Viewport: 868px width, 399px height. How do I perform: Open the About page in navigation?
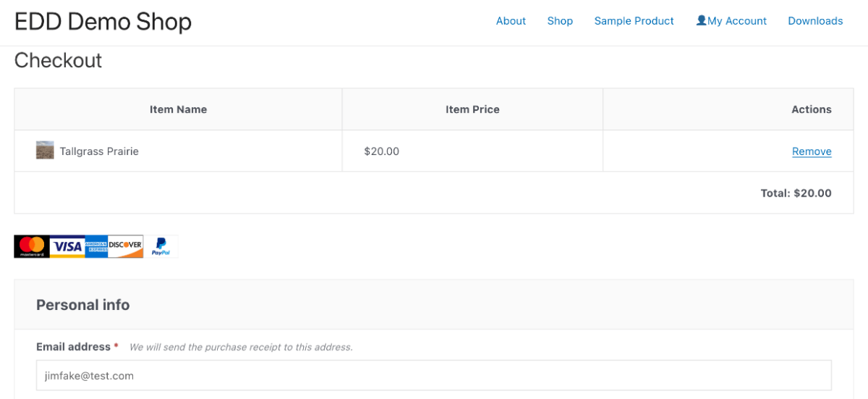click(x=511, y=21)
